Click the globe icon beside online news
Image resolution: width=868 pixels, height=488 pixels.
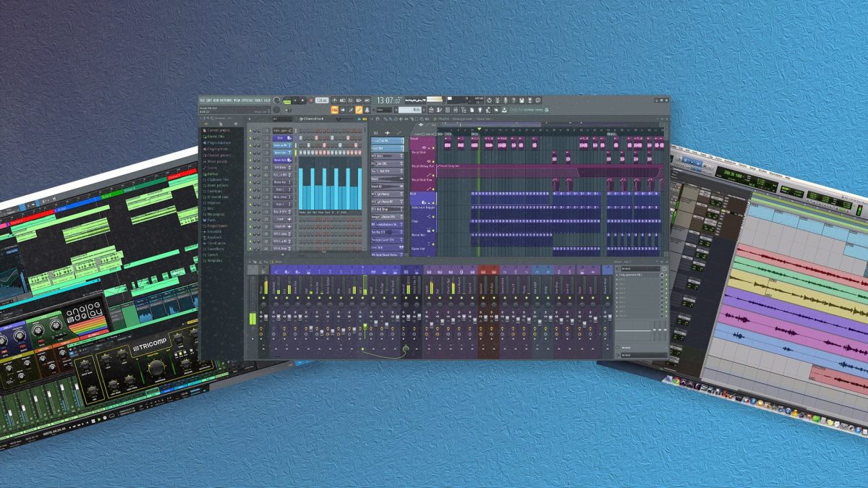point(547,110)
